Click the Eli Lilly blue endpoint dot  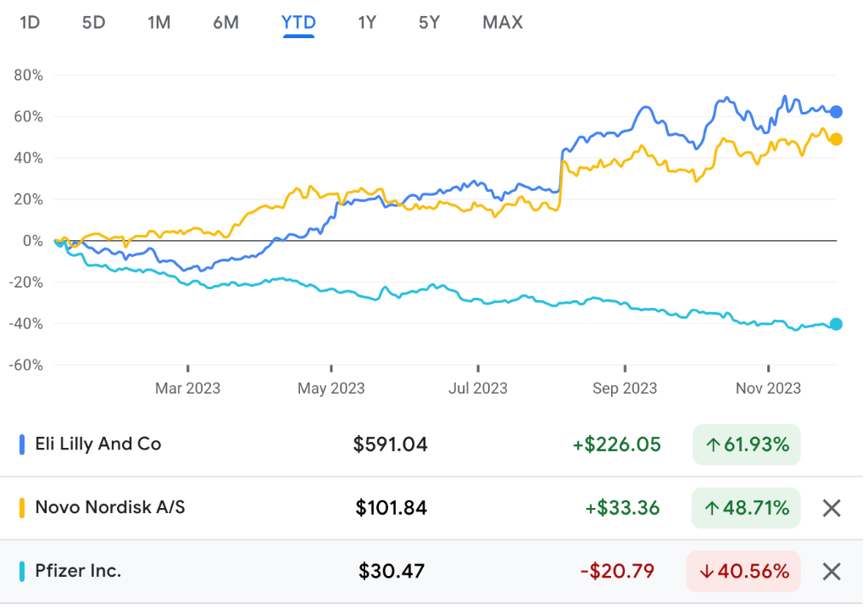[836, 112]
